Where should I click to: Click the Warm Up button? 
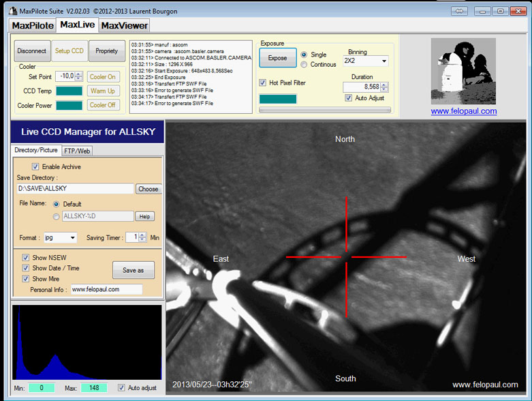point(103,91)
